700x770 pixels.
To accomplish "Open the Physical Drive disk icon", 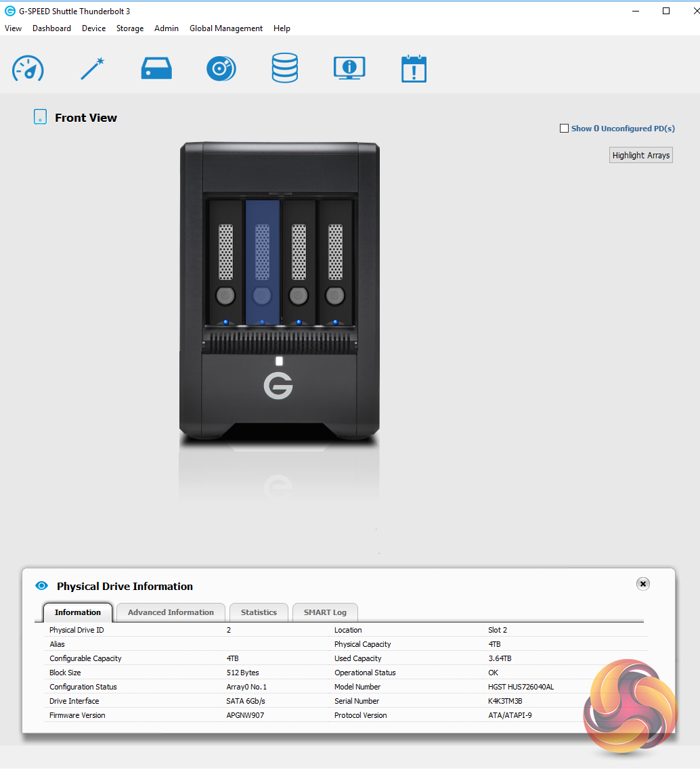I will (221, 68).
